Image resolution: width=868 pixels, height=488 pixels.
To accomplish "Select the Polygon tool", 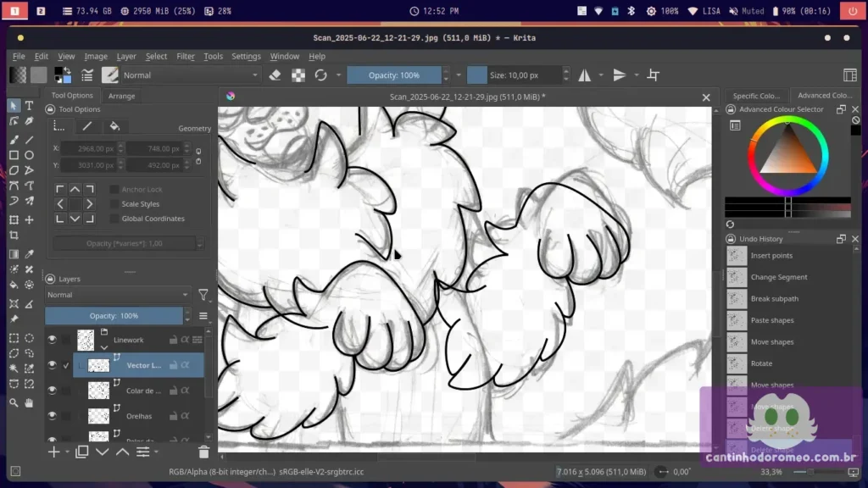I will 14,170.
